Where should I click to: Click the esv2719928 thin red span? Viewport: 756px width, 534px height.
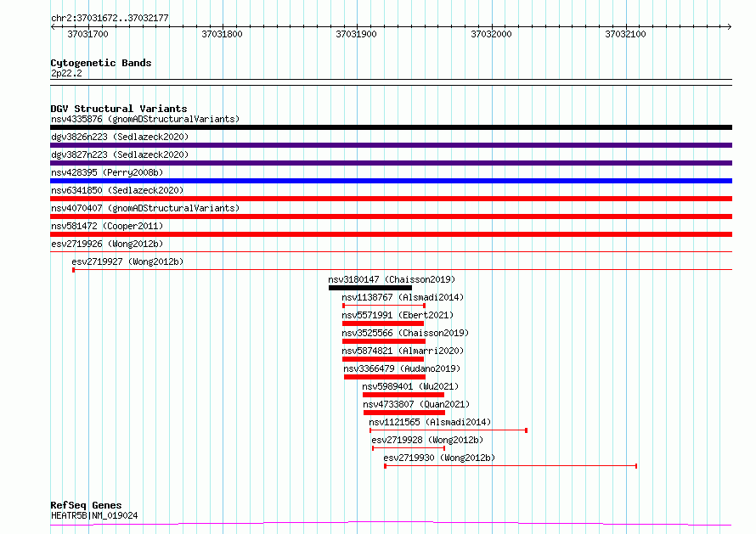pyautogui.click(x=409, y=448)
